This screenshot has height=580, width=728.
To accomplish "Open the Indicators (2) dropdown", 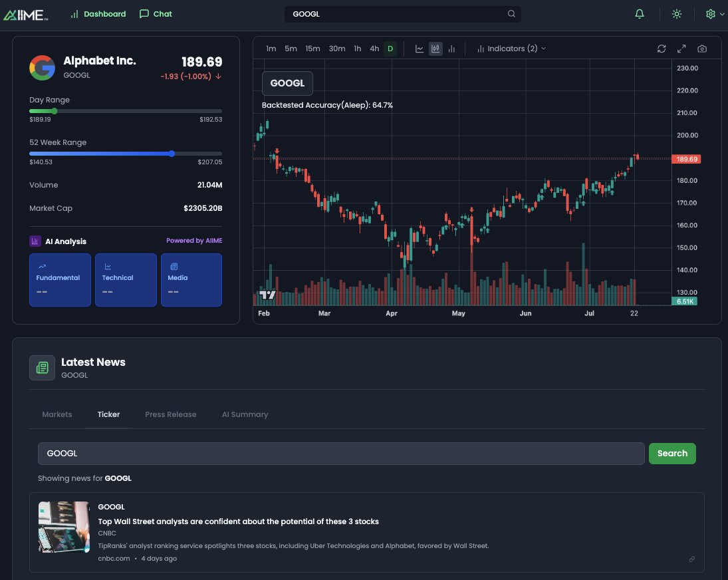I will [511, 49].
